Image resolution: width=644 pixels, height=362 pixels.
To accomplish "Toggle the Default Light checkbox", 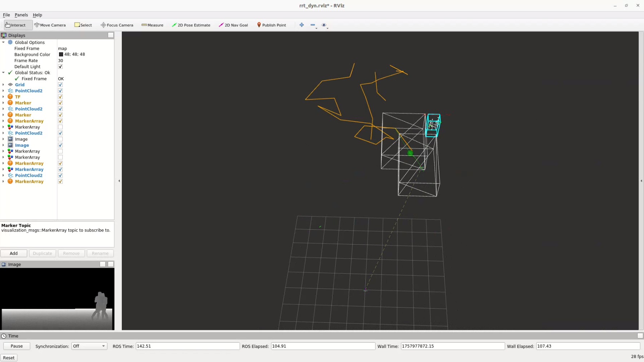I will tap(61, 67).
